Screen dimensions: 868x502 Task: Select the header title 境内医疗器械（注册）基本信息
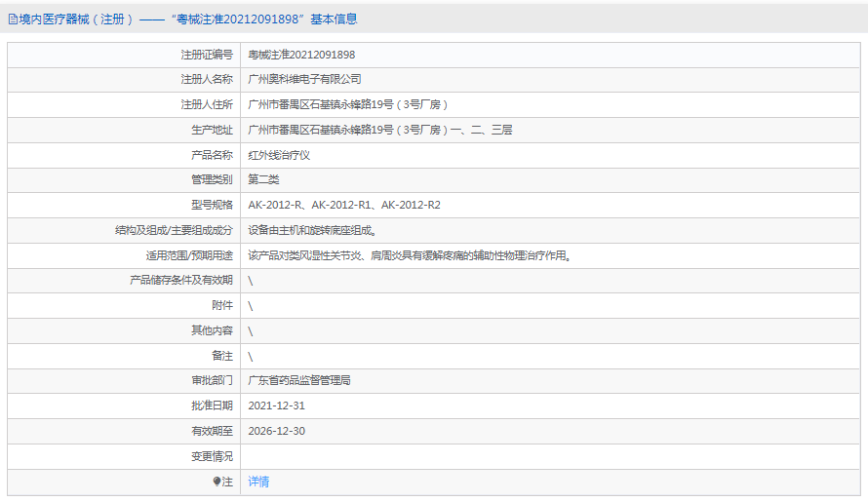(x=182, y=19)
